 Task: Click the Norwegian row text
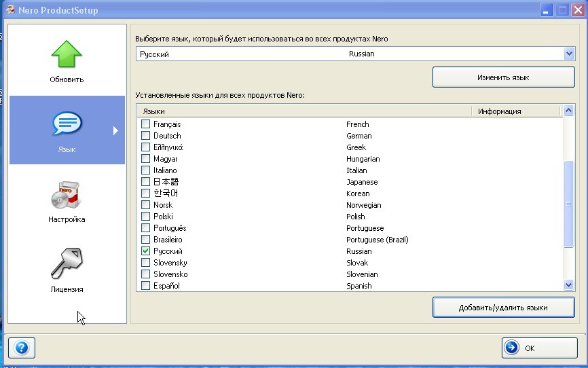point(363,205)
